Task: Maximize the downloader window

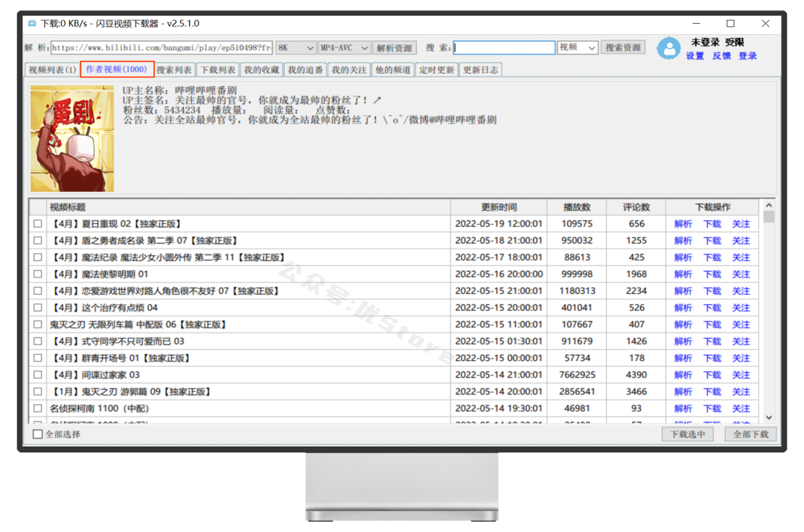Action: click(x=731, y=24)
